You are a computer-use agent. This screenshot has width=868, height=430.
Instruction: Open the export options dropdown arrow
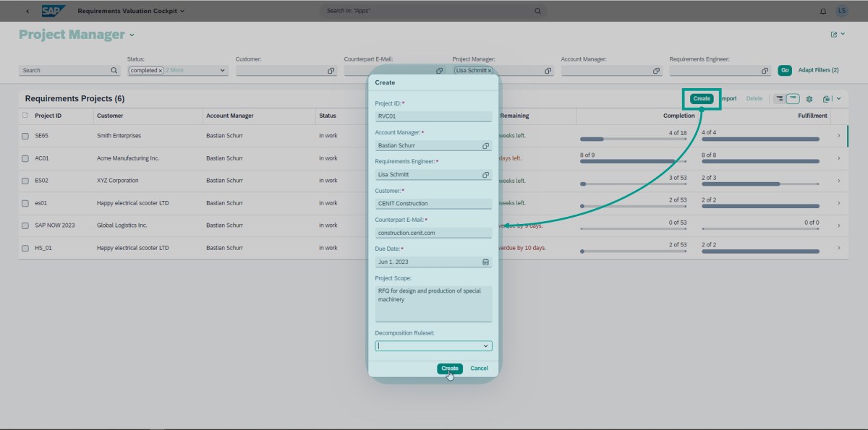pyautogui.click(x=838, y=99)
